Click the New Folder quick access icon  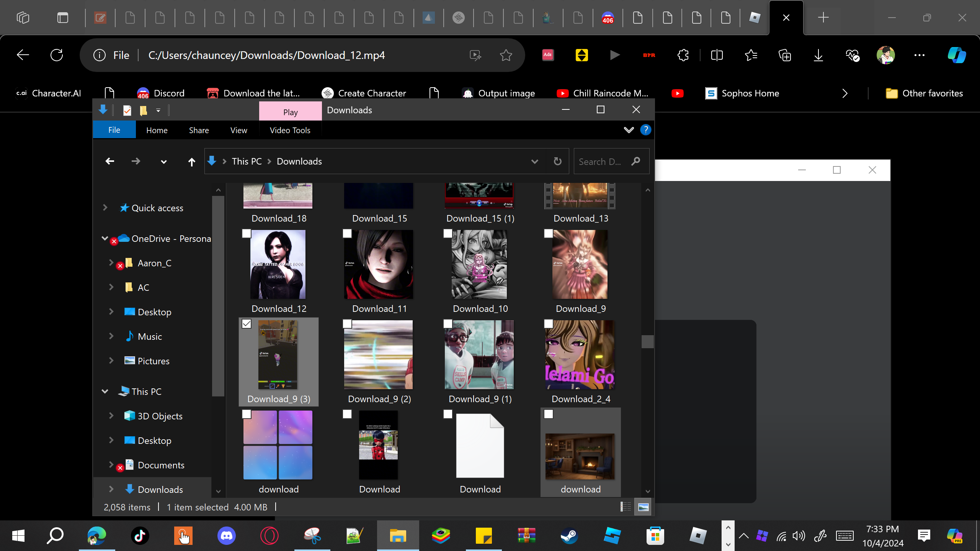click(143, 111)
